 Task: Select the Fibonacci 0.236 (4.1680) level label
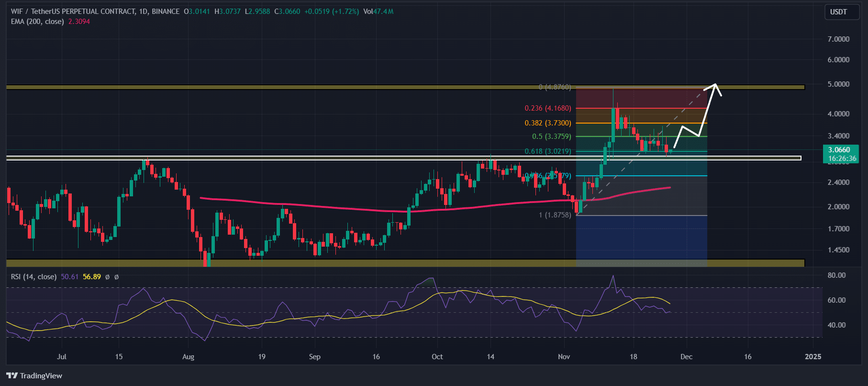point(548,108)
